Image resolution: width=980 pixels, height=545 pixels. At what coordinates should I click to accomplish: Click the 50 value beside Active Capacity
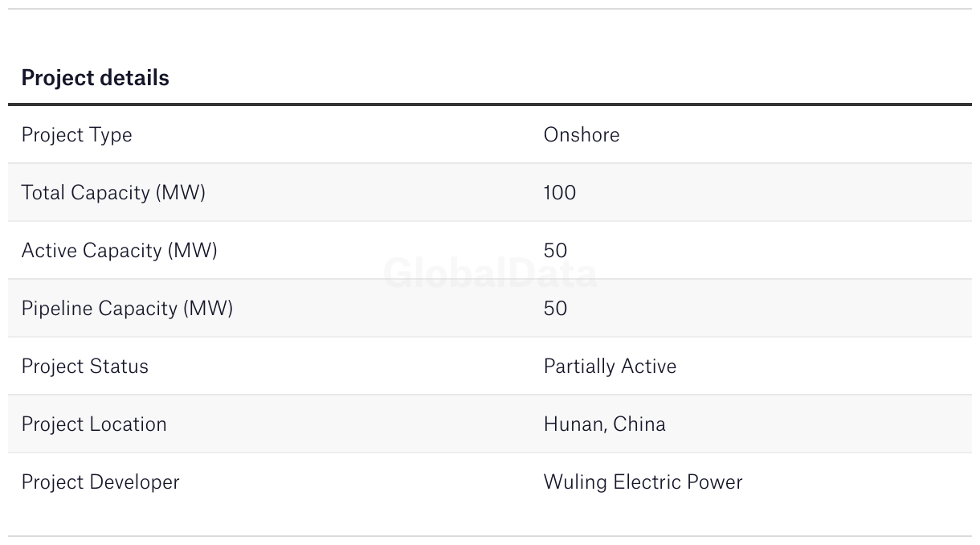click(555, 251)
